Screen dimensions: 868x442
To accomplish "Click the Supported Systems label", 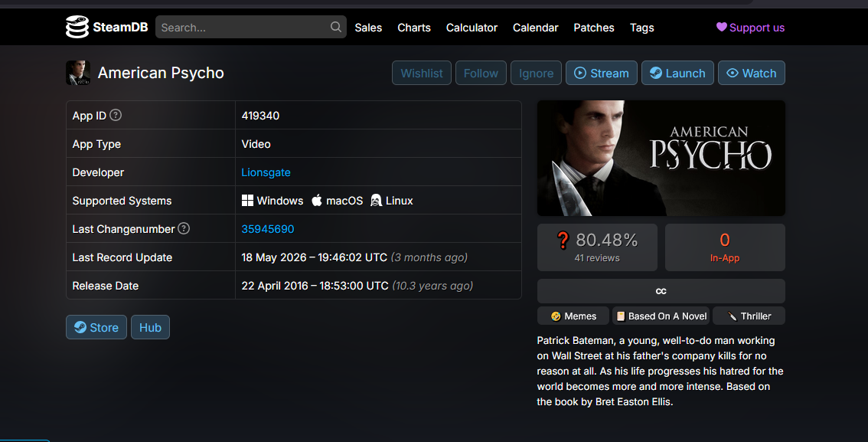I will tap(122, 201).
